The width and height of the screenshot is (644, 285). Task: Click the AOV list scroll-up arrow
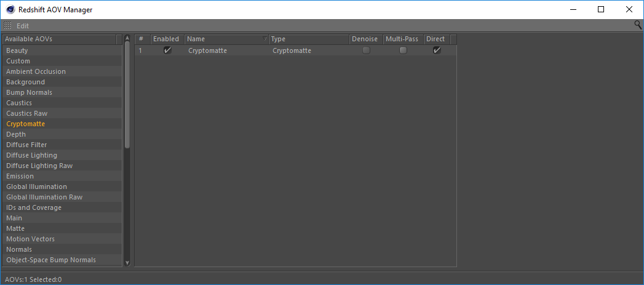pyautogui.click(x=127, y=39)
